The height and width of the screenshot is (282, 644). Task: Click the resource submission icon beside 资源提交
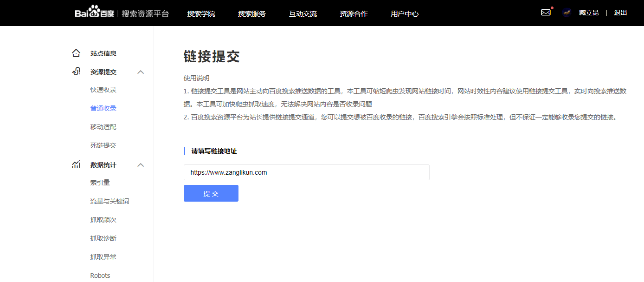76,72
